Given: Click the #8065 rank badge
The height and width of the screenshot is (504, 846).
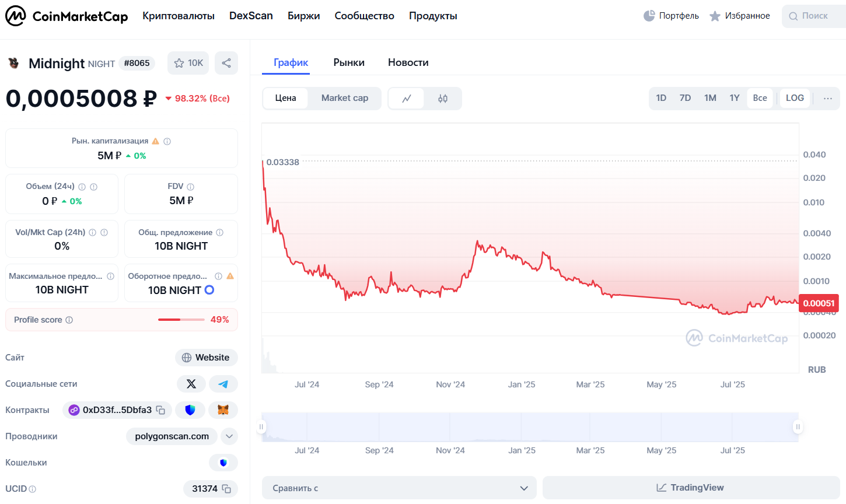Looking at the screenshot, I should (137, 63).
